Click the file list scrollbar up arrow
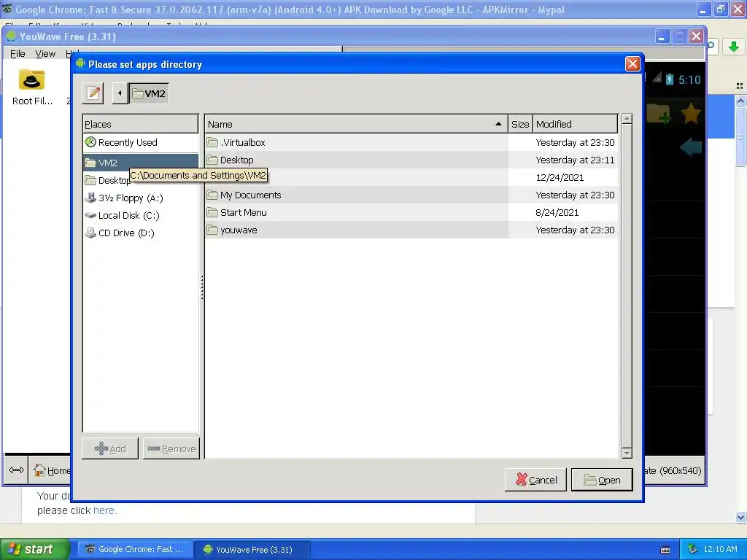This screenshot has height=560, width=747. pyautogui.click(x=627, y=120)
